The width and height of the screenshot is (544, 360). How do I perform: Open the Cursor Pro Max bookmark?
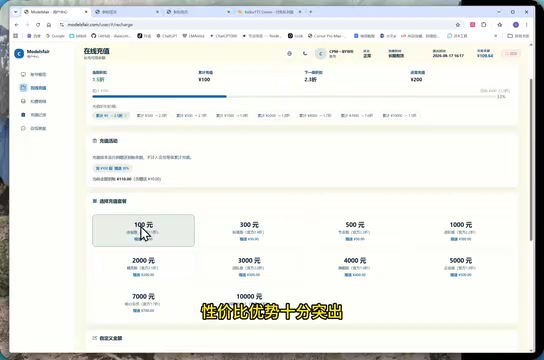point(327,36)
